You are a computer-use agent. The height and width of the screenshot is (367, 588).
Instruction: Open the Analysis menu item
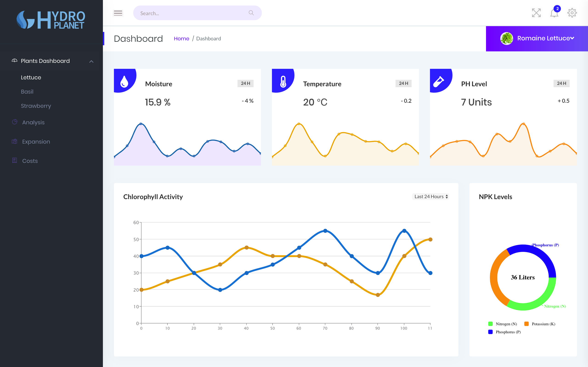pyautogui.click(x=33, y=122)
